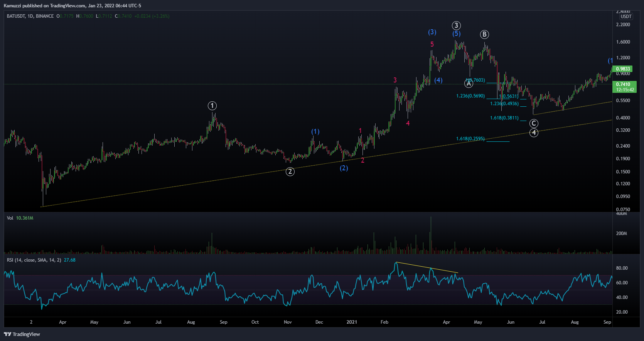This screenshot has width=644, height=341.
Task: Click the 80.00 RSI scale value
Action: (622, 268)
